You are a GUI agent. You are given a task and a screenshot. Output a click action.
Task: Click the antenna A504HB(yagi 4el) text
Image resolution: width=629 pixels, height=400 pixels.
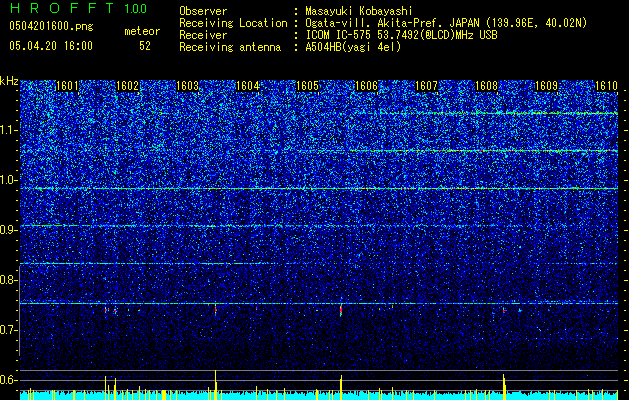pos(353,47)
